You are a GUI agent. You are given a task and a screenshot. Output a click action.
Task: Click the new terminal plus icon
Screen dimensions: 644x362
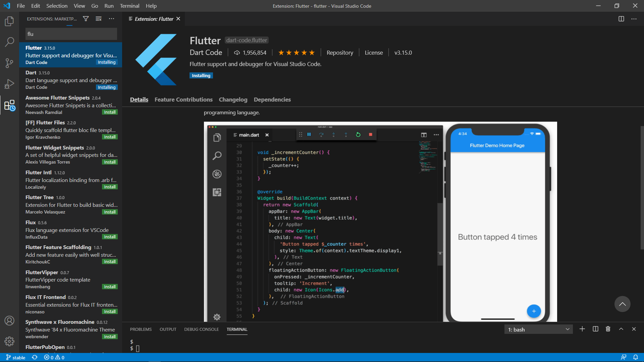[x=582, y=329]
